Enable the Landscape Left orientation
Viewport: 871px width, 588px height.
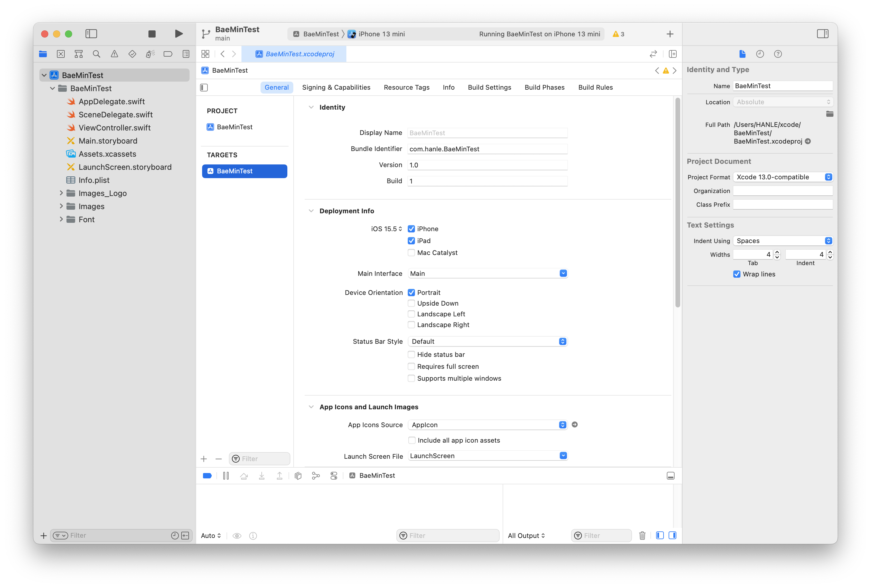click(411, 314)
